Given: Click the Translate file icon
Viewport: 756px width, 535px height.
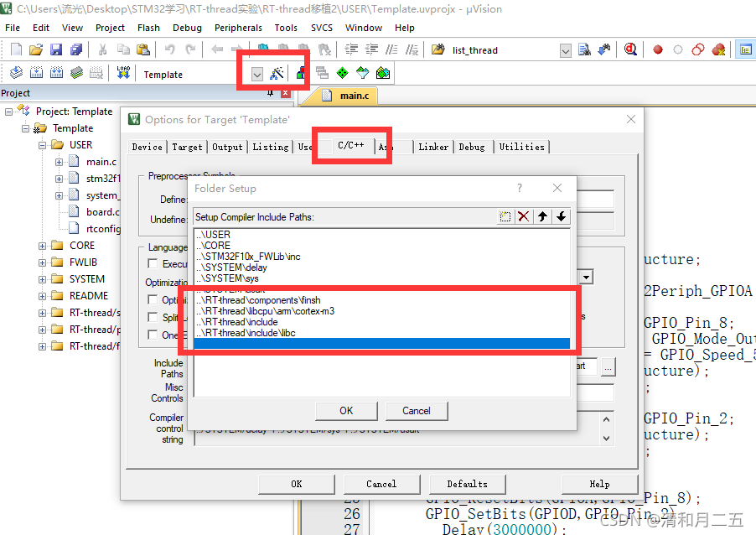Looking at the screenshot, I should click(x=17, y=73).
